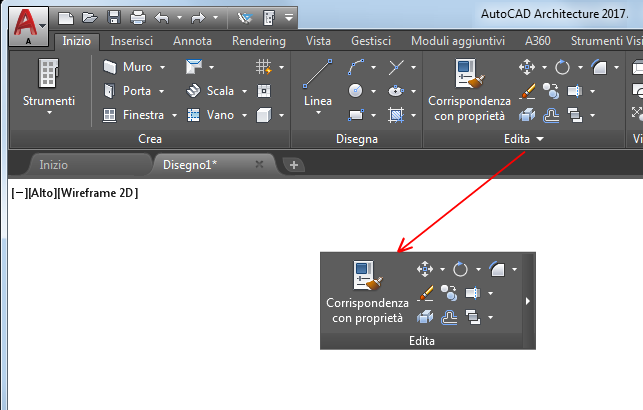643x410 pixels.
Task: Click the crossing-lines icon in Disegna panel
Action: pyautogui.click(x=396, y=67)
